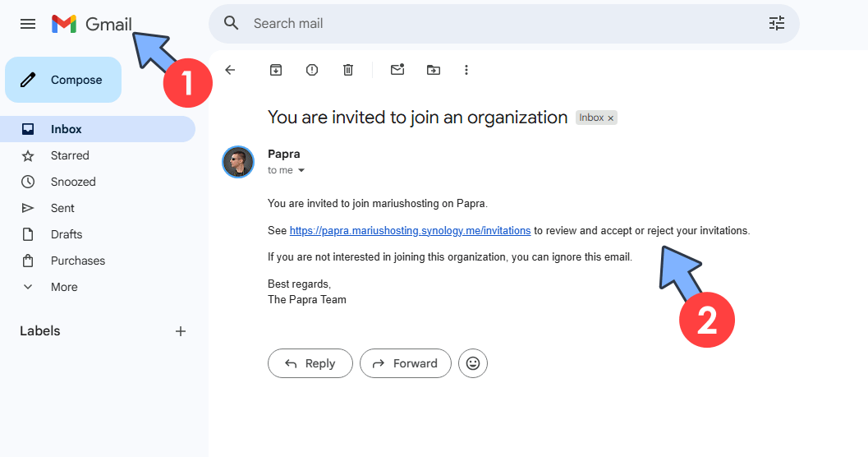Click the Archive icon in toolbar

tap(276, 70)
